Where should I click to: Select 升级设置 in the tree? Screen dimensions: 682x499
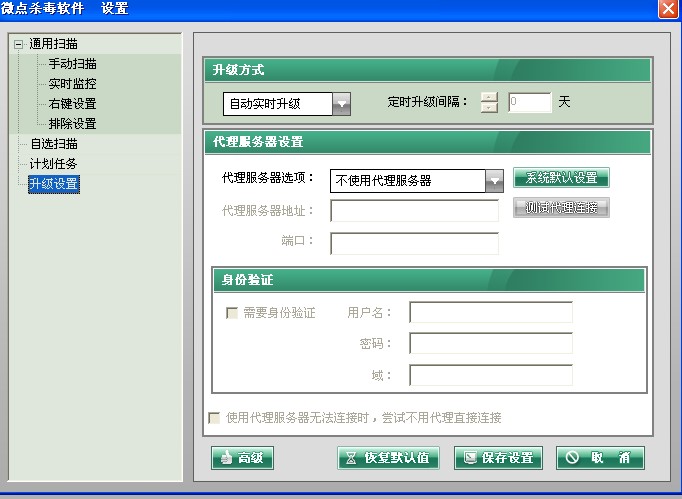pos(54,184)
